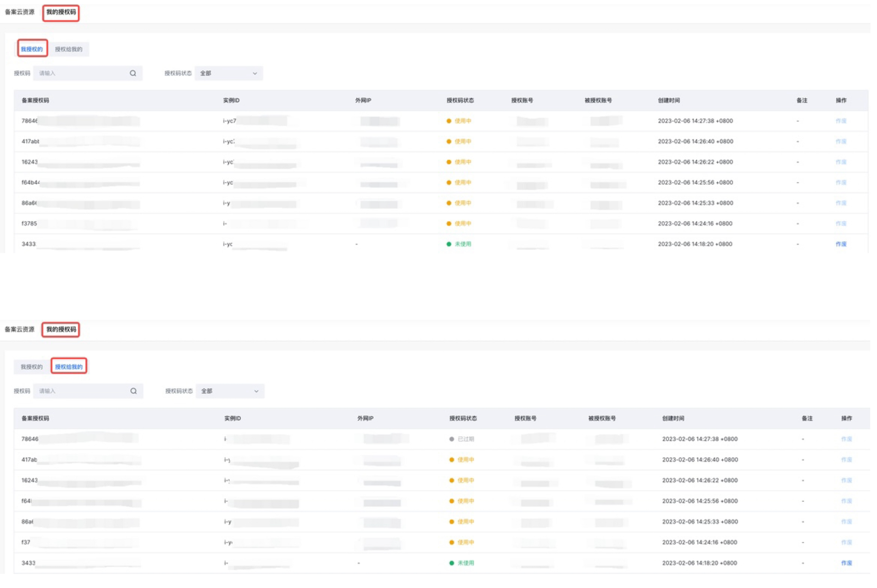This screenshot has height=588, width=877.
Task: Click 外网IP column header in 授权给我的 list
Action: 365,418
